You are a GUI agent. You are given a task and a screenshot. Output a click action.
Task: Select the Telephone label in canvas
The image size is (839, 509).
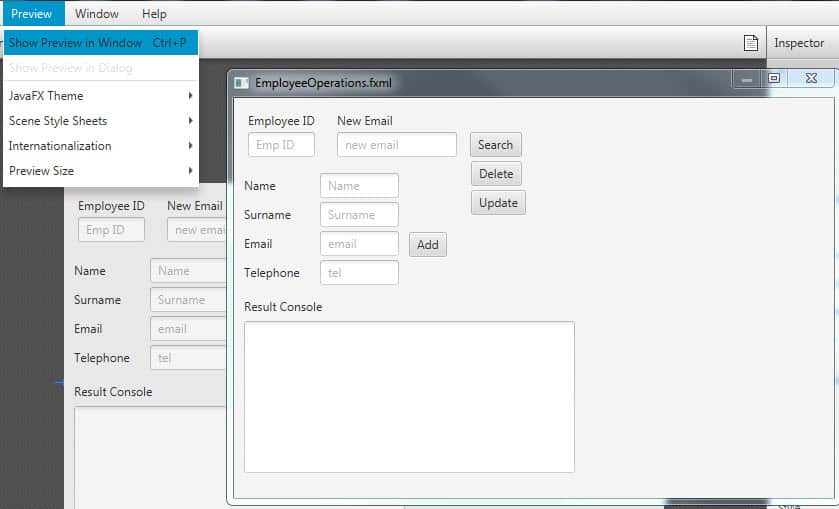102,358
